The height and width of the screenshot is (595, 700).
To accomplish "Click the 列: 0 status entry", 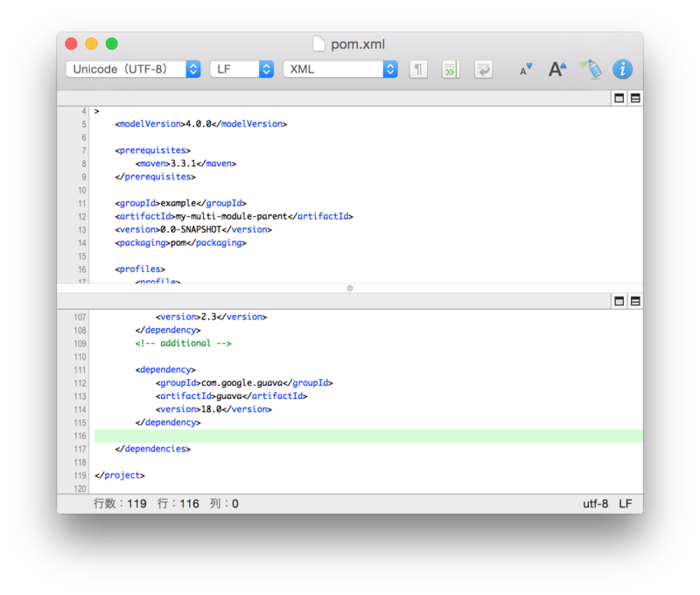I will coord(224,504).
